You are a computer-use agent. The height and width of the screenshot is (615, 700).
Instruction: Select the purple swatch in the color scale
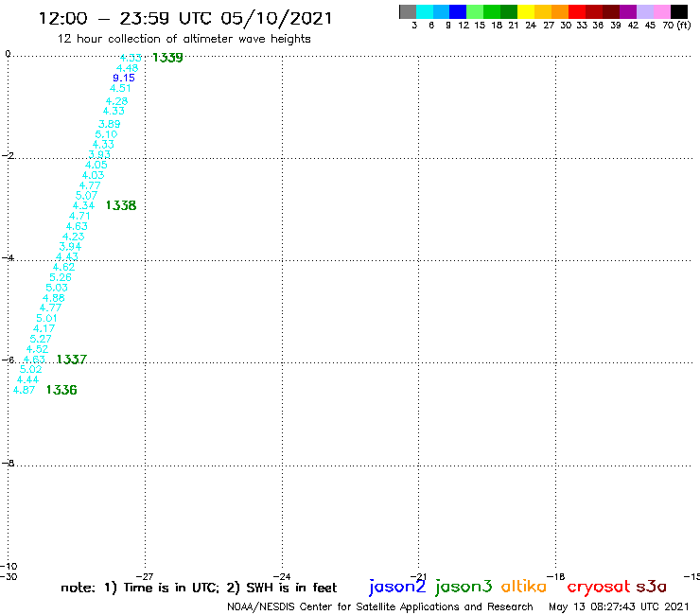click(628, 11)
